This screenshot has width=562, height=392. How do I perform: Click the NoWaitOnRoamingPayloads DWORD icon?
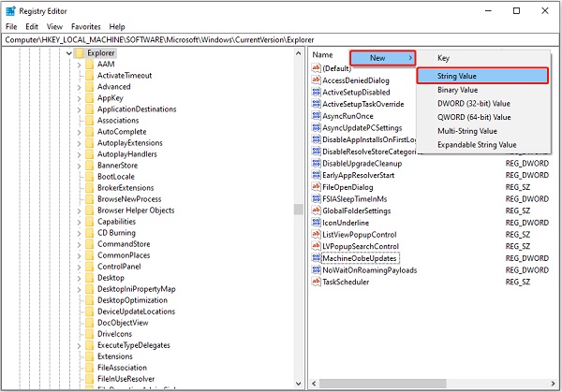[317, 270]
